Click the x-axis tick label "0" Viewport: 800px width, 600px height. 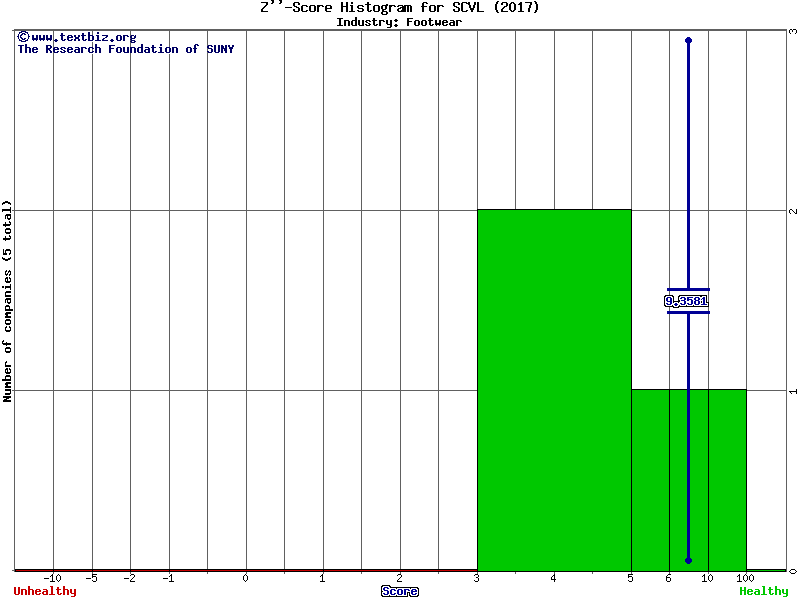(x=245, y=578)
